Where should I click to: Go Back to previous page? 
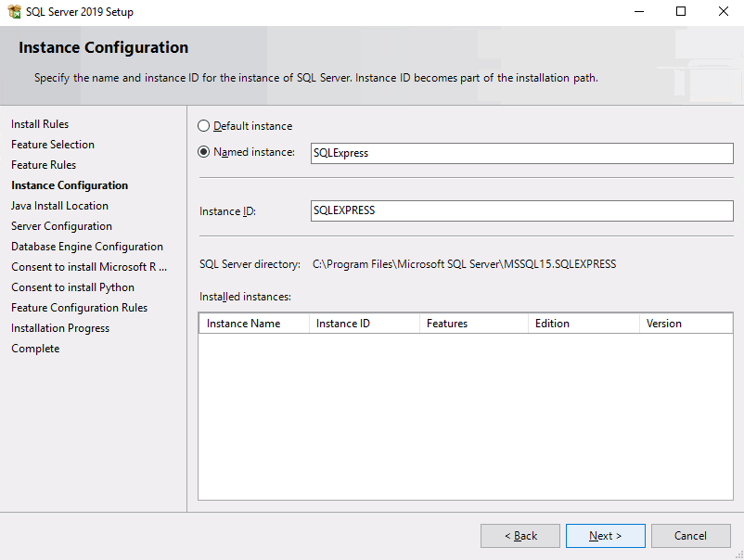point(520,536)
